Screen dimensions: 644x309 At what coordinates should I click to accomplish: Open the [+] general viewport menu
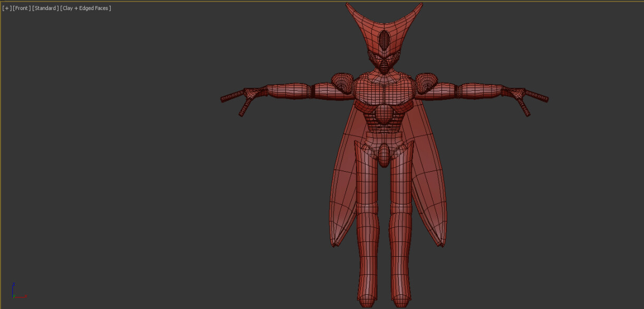click(x=7, y=8)
